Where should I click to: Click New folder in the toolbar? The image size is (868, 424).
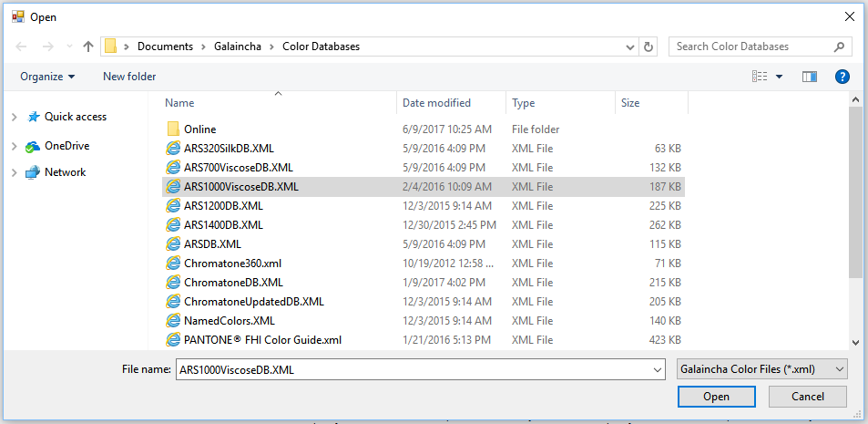(129, 77)
